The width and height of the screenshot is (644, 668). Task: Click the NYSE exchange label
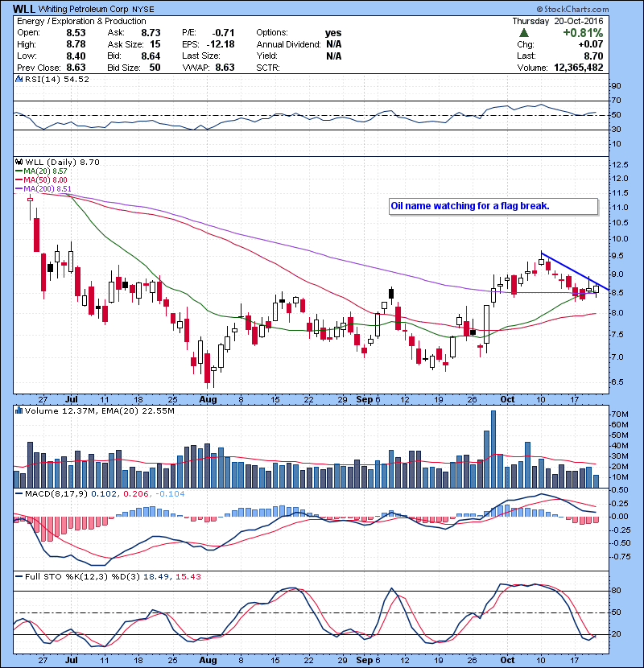pyautogui.click(x=143, y=9)
